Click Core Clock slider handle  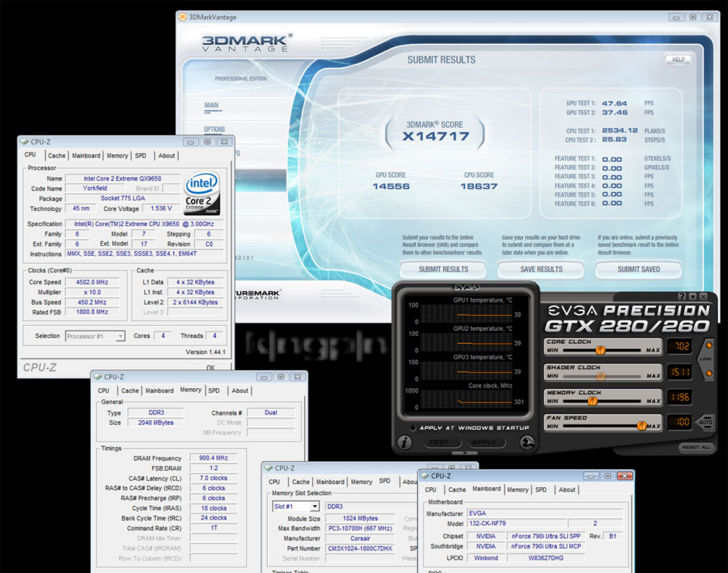click(599, 350)
